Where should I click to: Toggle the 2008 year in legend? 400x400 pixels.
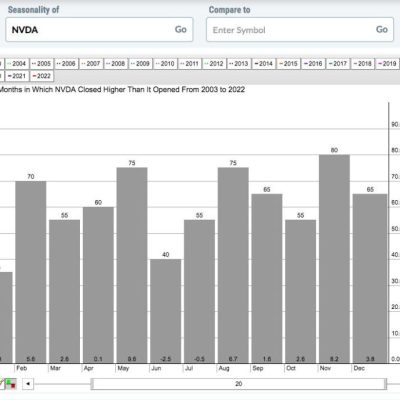coord(116,64)
